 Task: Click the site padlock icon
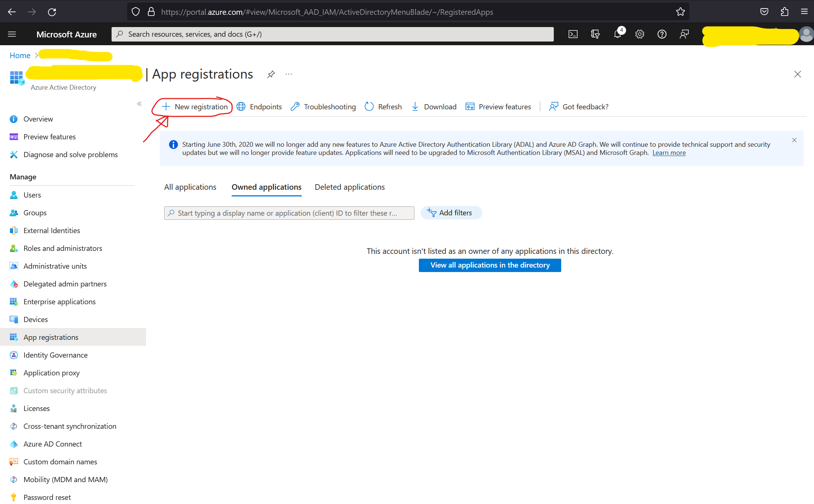[x=151, y=12]
